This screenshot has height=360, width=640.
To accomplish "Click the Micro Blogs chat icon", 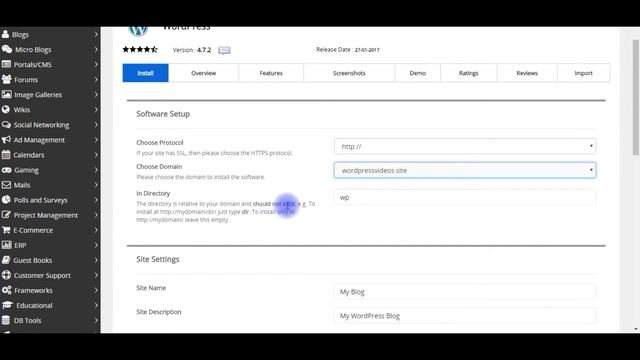I will (x=7, y=49).
